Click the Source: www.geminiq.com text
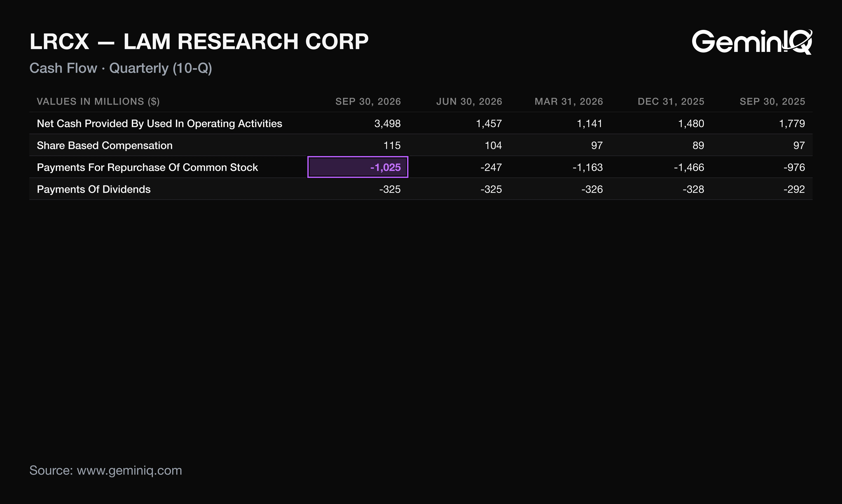The width and height of the screenshot is (842, 504). (106, 471)
